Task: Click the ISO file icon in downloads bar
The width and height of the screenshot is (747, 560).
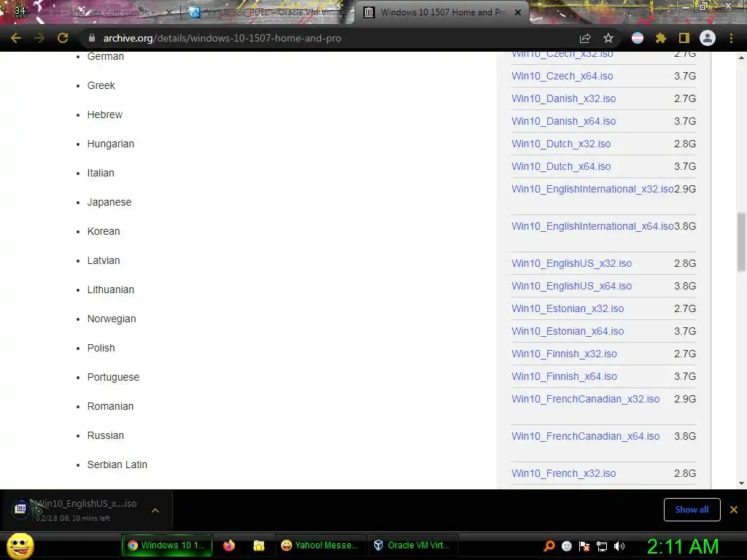Action: (21, 508)
